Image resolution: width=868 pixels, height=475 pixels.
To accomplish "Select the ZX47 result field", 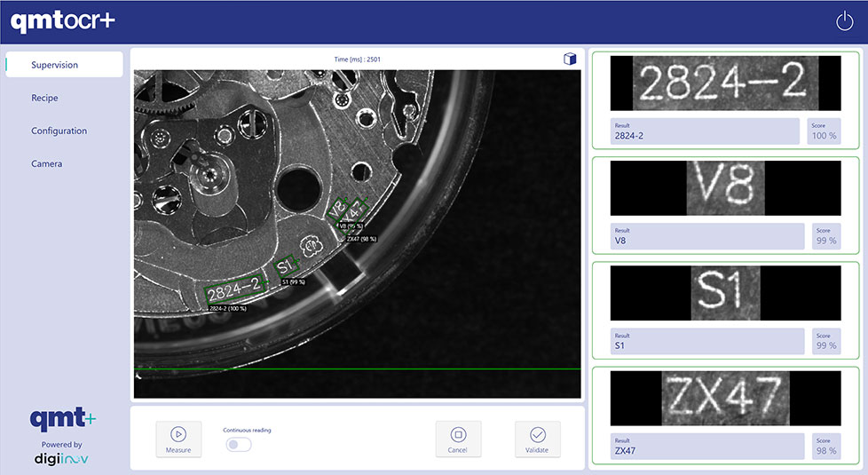I will tap(707, 446).
